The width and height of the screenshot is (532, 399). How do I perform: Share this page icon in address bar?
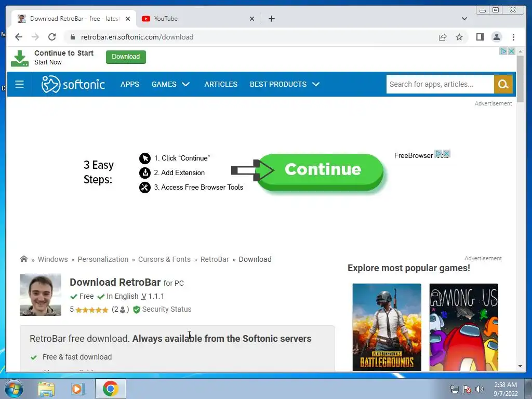[x=443, y=37]
